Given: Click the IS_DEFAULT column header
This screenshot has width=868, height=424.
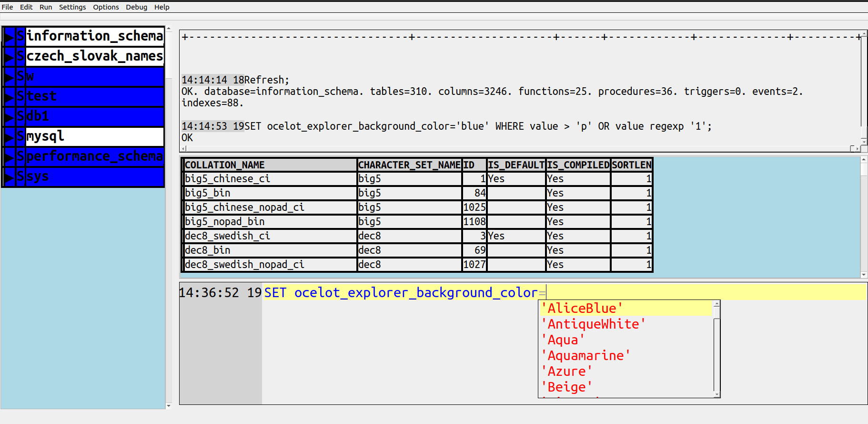Looking at the screenshot, I should click(516, 165).
